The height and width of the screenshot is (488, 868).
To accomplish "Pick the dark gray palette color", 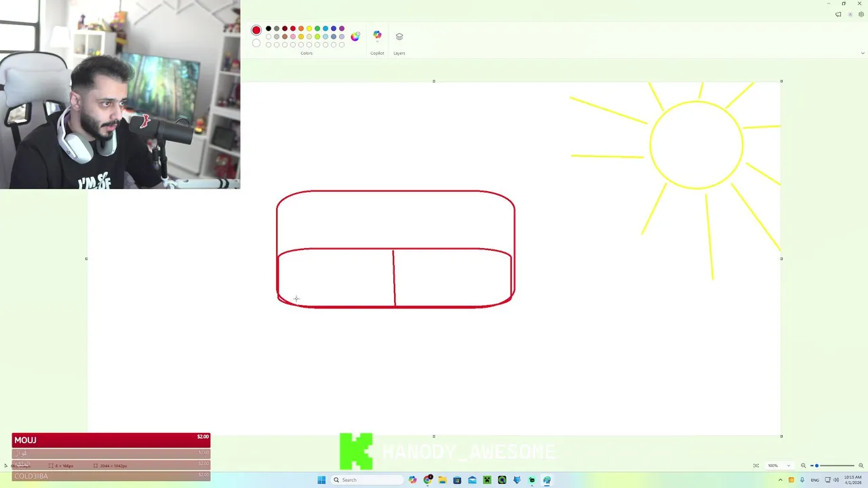I will click(277, 28).
